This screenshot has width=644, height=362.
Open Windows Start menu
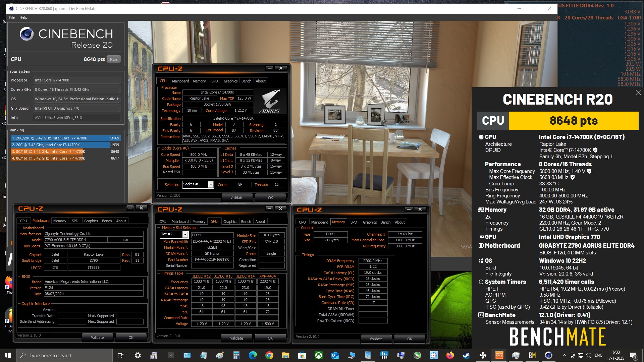pyautogui.click(x=8, y=355)
